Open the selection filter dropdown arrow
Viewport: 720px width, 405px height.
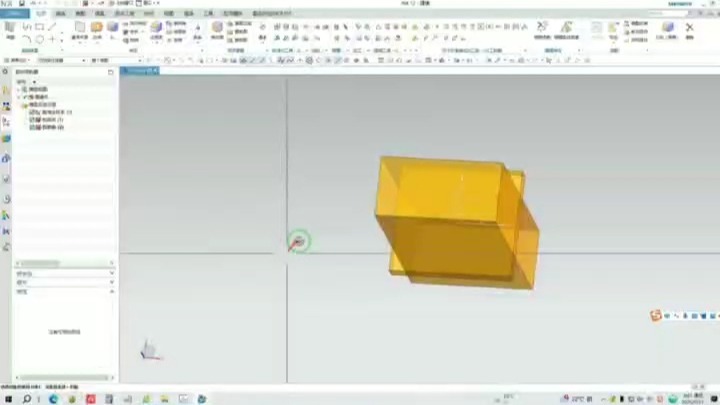84,61
